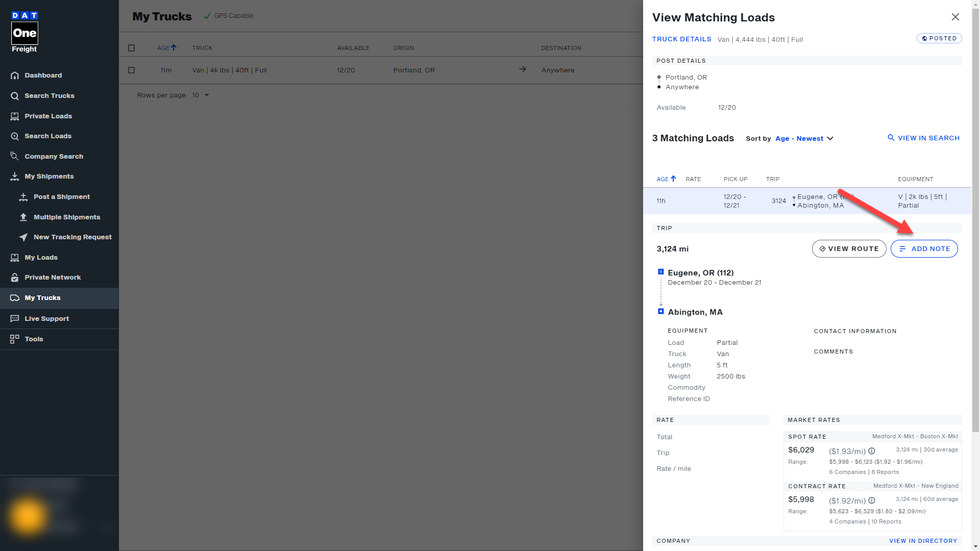
Task: Click the Search Loads icon
Action: click(14, 136)
